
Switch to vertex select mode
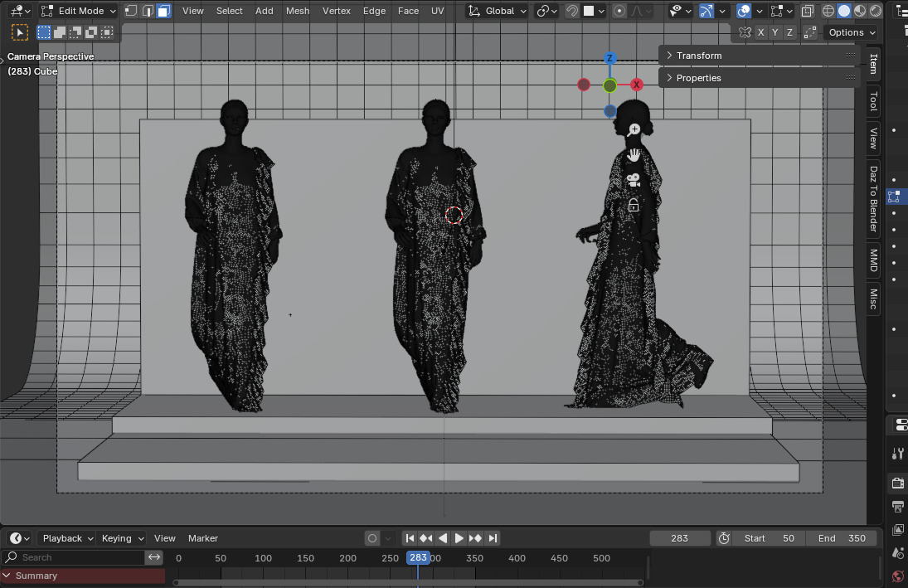click(x=132, y=11)
